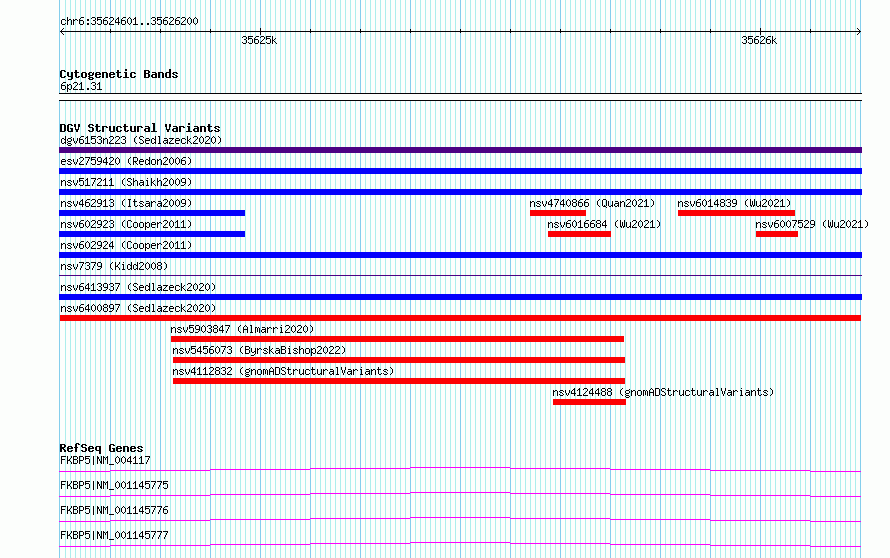Select the red bar under nsv4740866
The height and width of the screenshot is (558, 890).
(x=558, y=213)
